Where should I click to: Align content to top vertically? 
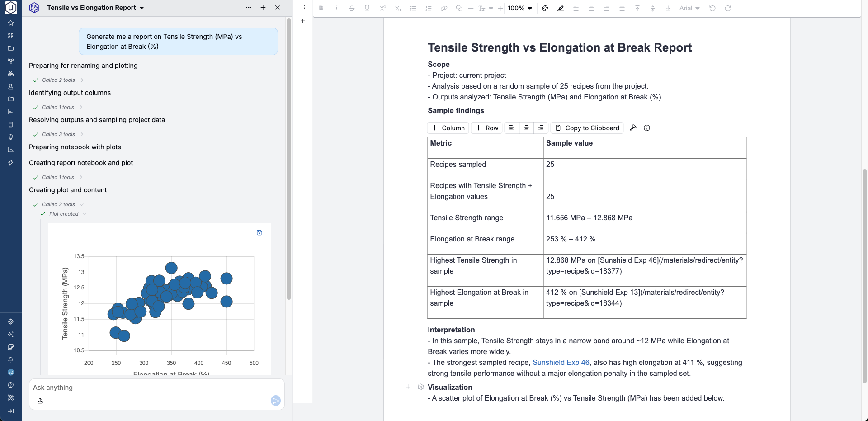[x=637, y=8]
